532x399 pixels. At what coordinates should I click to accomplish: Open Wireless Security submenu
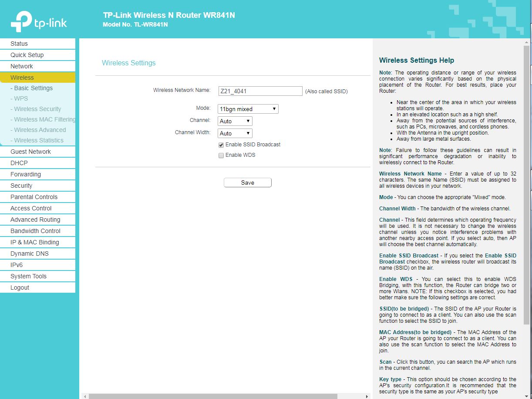(x=37, y=109)
